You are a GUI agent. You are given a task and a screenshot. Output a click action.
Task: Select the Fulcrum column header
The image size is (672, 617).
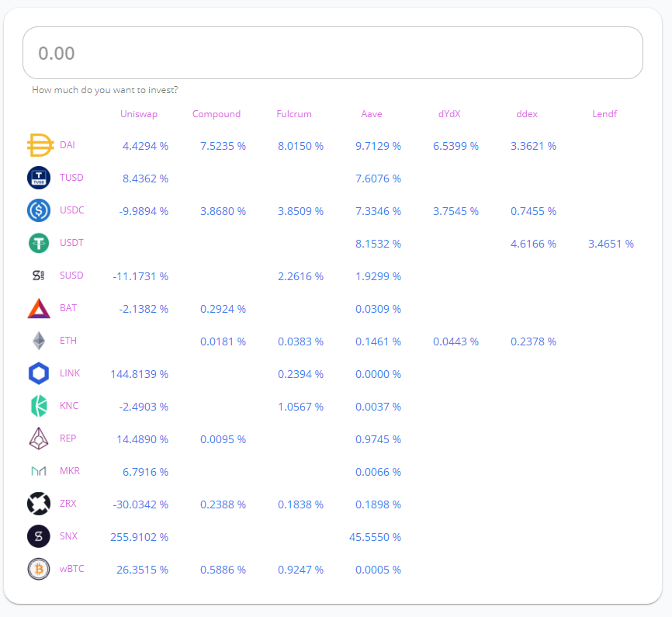point(294,114)
